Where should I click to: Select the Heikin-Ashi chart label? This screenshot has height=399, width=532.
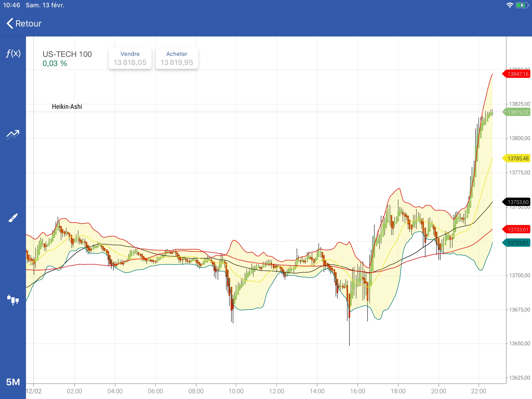pos(67,107)
